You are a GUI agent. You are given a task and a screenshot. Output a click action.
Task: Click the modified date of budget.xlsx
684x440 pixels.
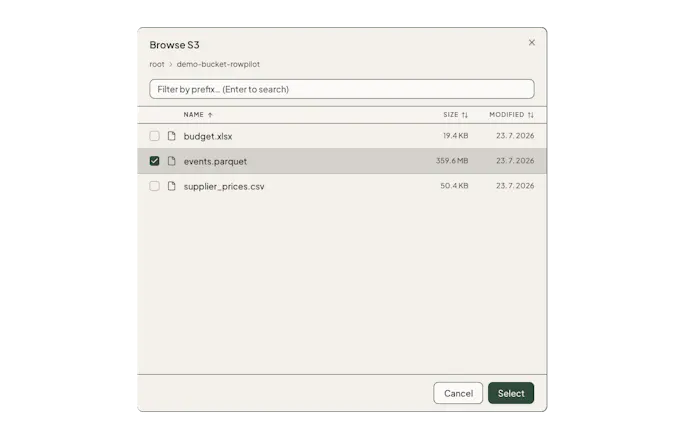pyautogui.click(x=515, y=136)
